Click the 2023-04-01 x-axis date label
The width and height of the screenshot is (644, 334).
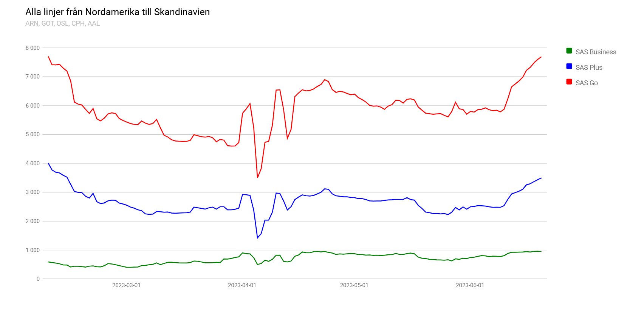[242, 285]
